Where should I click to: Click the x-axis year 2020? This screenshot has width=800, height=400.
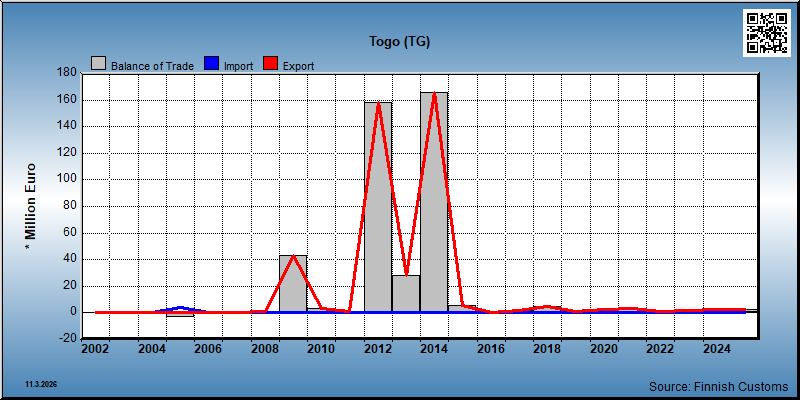604,349
